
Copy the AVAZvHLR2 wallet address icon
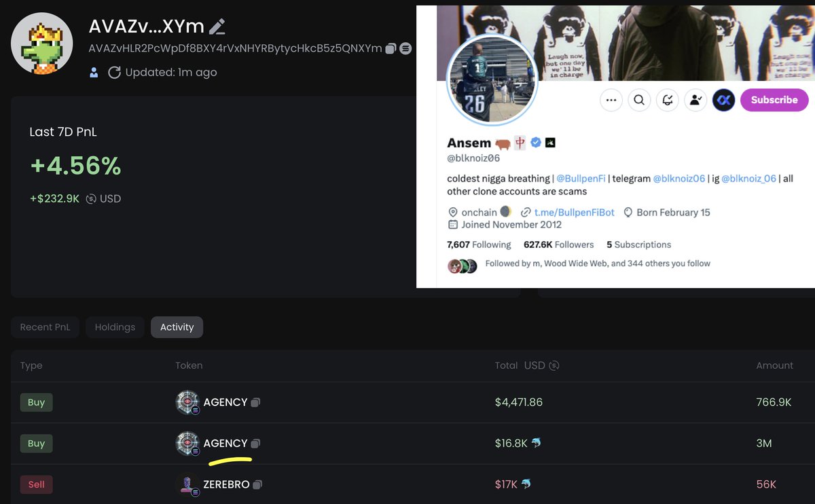pos(391,48)
